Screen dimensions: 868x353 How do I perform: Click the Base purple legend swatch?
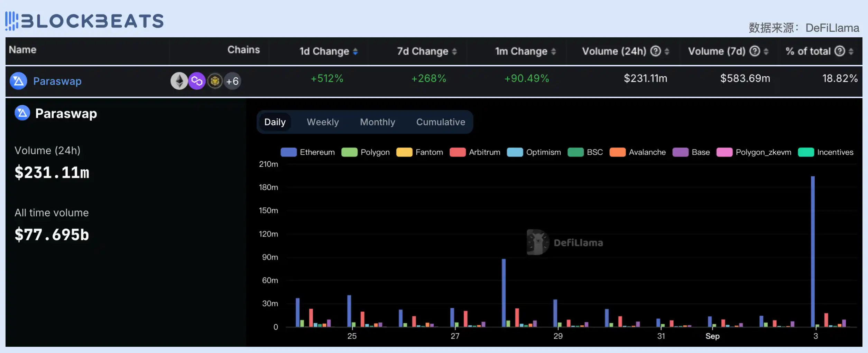click(680, 152)
